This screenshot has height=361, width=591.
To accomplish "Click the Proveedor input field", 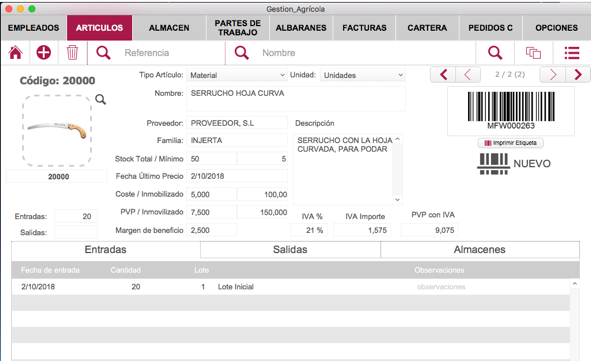I will click(237, 123).
